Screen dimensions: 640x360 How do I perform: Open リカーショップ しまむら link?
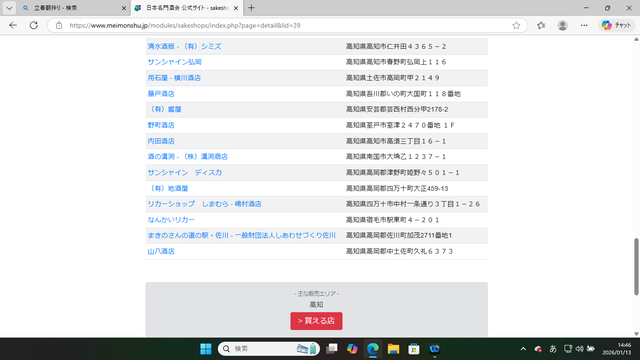[x=204, y=204]
